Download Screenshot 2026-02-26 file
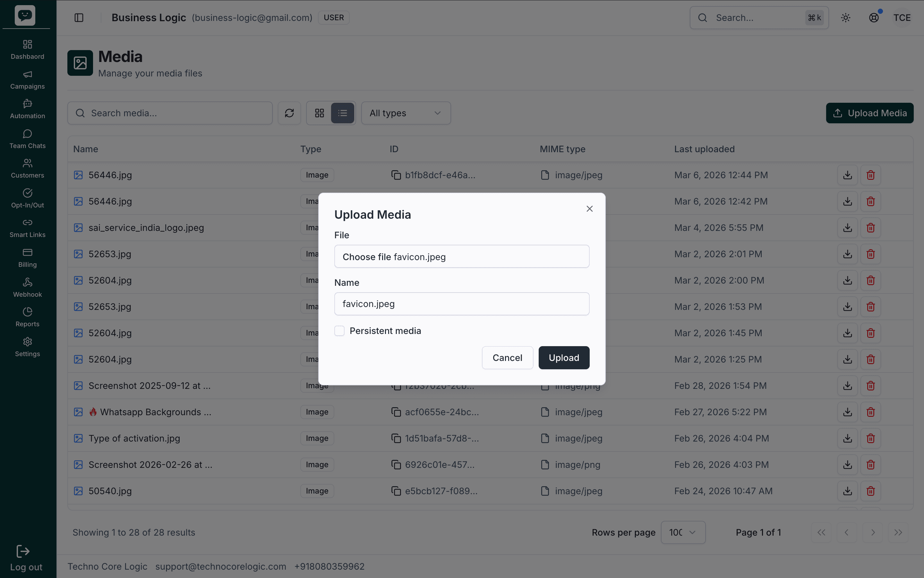Screen dimensions: 924x578 [x=847, y=465]
